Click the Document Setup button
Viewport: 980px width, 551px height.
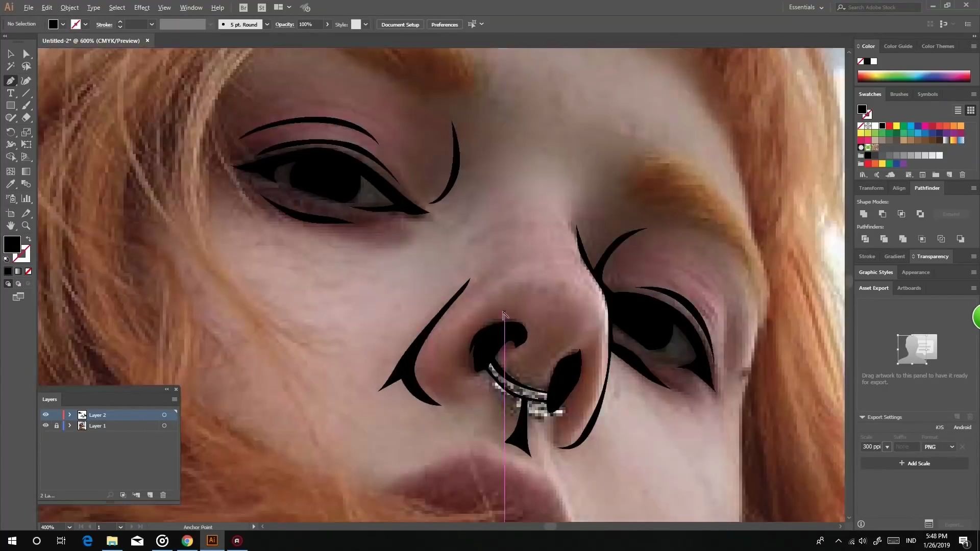(401, 25)
